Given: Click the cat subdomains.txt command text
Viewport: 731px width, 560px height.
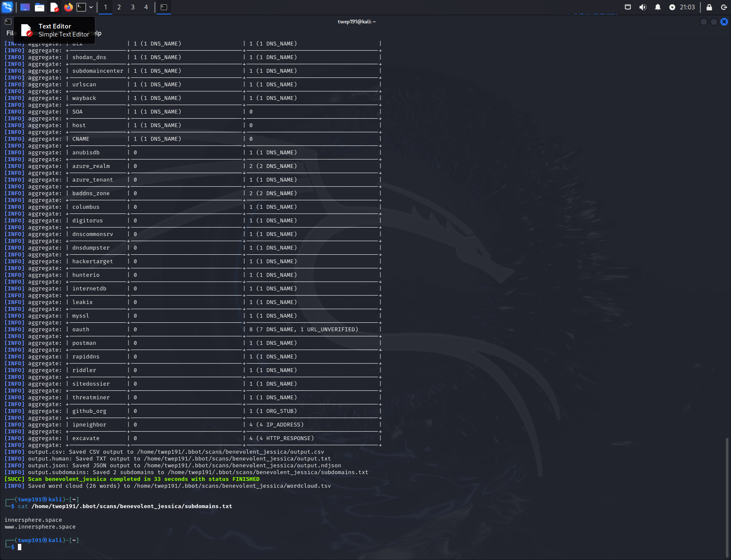Looking at the screenshot, I should (x=125, y=506).
